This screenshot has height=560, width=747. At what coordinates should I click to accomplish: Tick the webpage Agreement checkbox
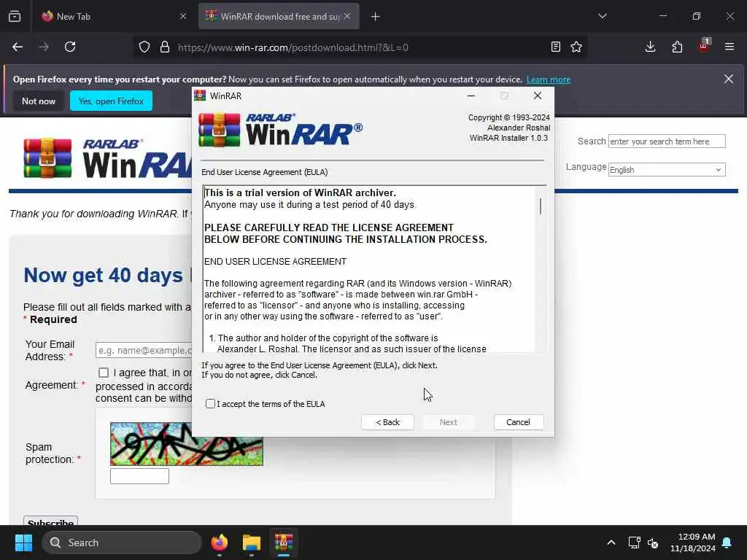pyautogui.click(x=104, y=373)
